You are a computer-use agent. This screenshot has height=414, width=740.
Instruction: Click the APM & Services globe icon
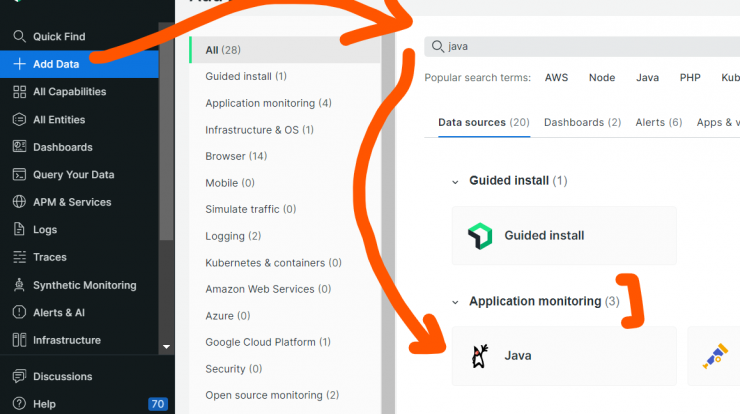coord(19,202)
